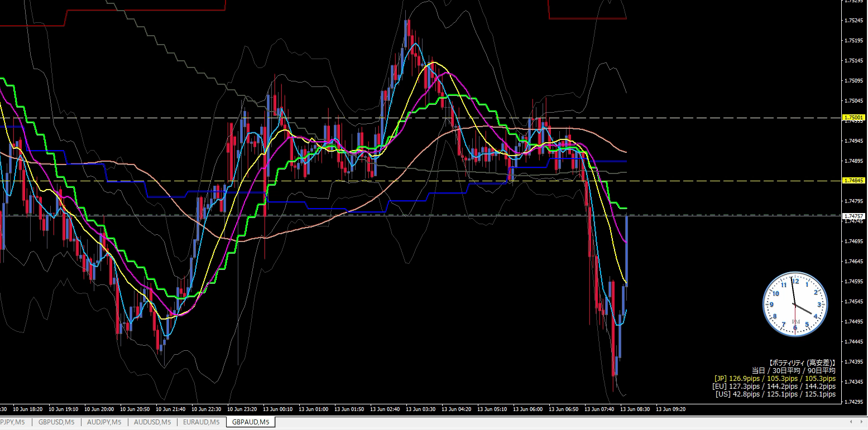Image resolution: width=868 pixels, height=430 pixels.
Task: Click the current price label 1.74757
Action: coord(854,216)
